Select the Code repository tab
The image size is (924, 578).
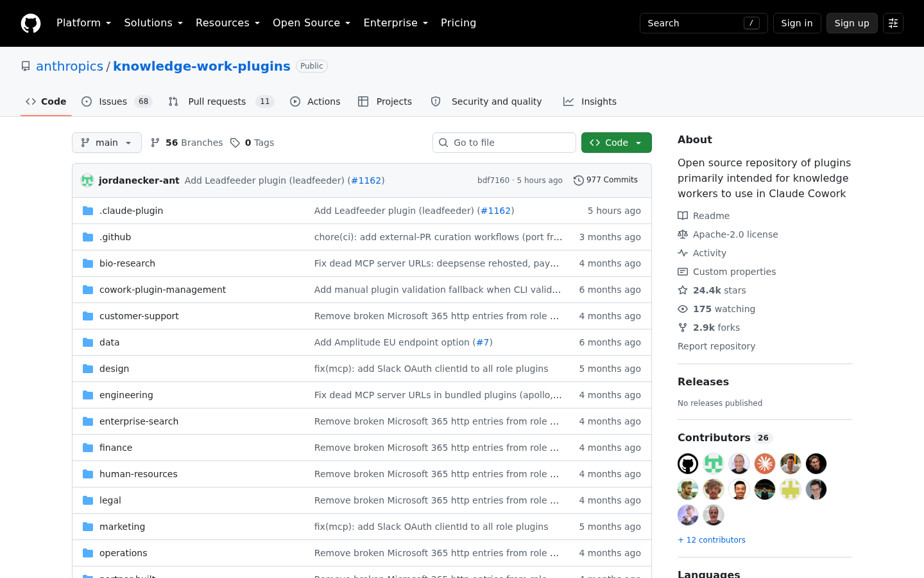coord(46,101)
